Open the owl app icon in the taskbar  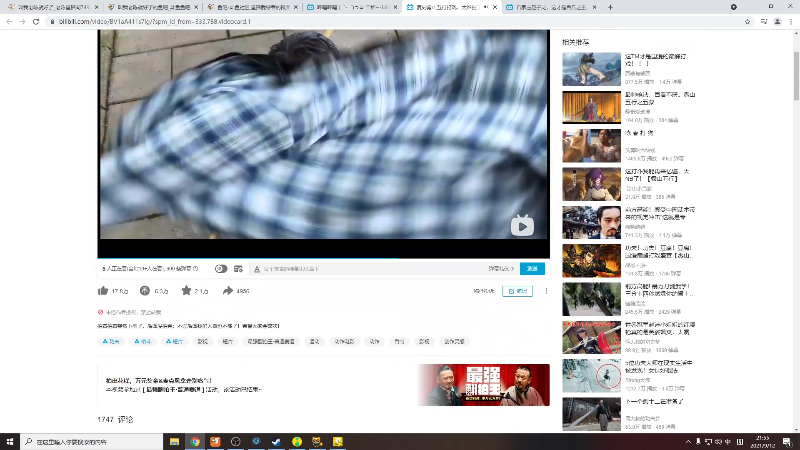click(x=317, y=441)
